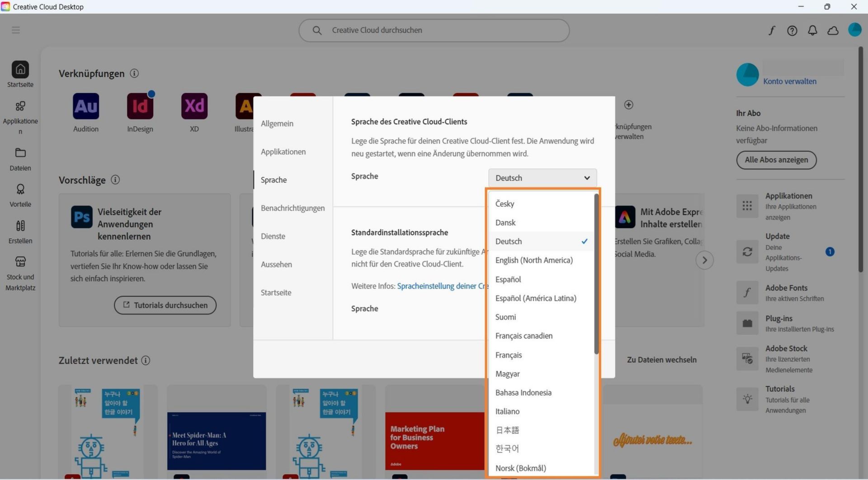
Task: Choose Français canadien option
Action: pos(542,336)
